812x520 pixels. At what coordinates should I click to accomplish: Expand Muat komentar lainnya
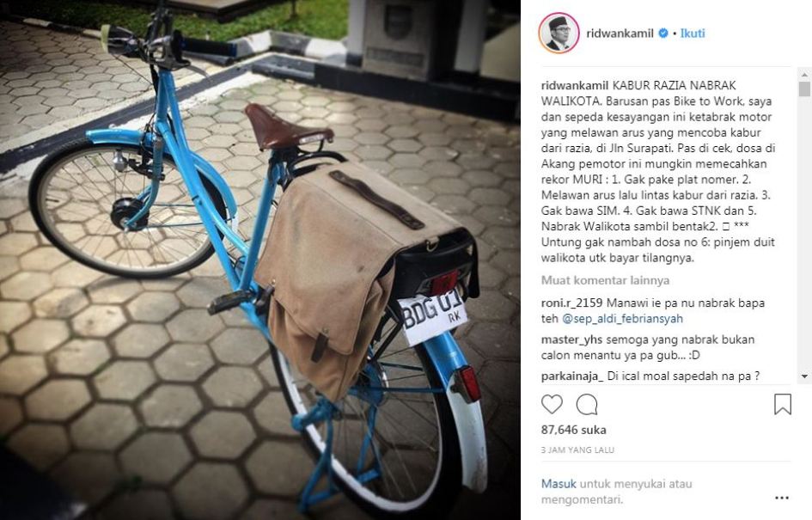[x=606, y=280]
